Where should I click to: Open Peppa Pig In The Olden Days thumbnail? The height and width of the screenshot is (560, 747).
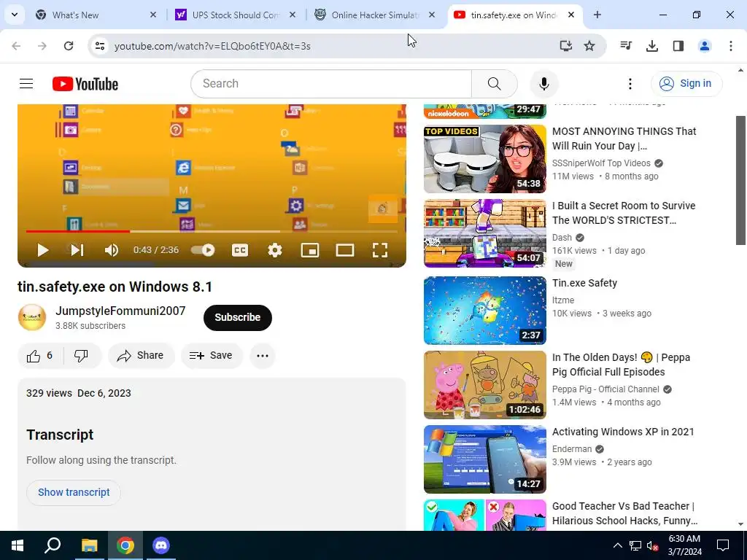(485, 385)
